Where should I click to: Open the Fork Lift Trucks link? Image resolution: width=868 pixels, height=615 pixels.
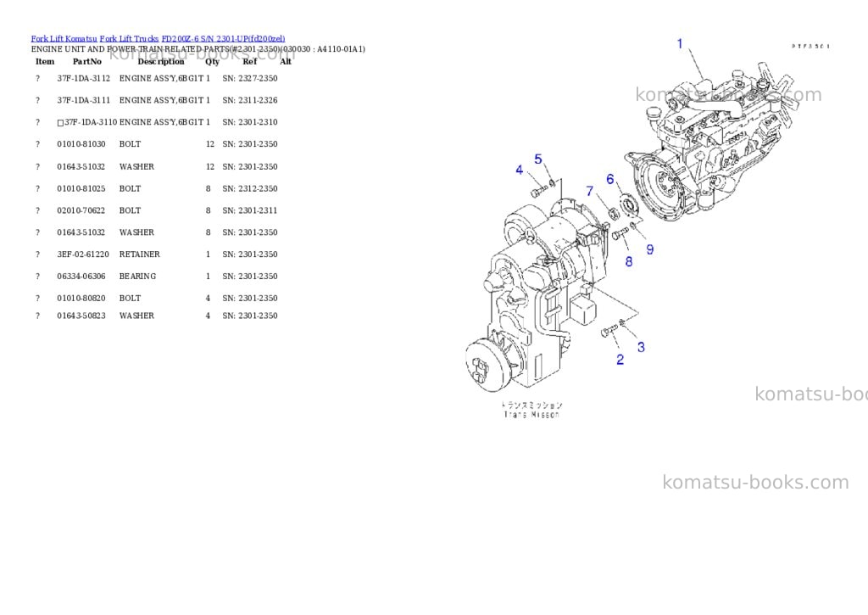coord(129,39)
